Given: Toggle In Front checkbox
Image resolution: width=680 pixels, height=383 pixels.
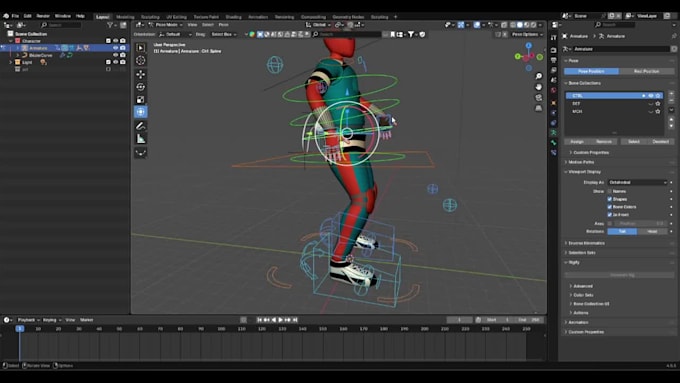Looking at the screenshot, I should pos(610,215).
